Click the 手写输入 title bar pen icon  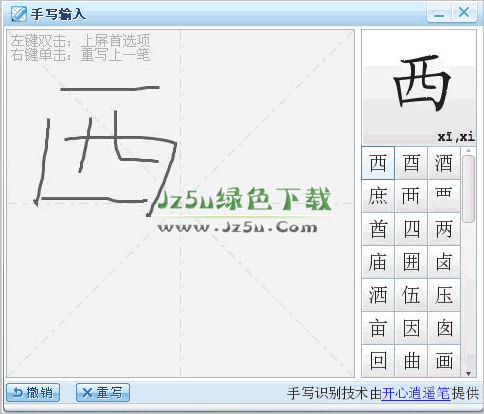coord(19,14)
